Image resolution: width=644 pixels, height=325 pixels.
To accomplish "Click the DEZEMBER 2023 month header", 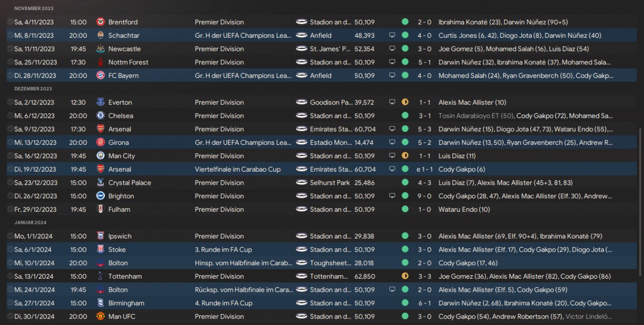I will [33, 89].
